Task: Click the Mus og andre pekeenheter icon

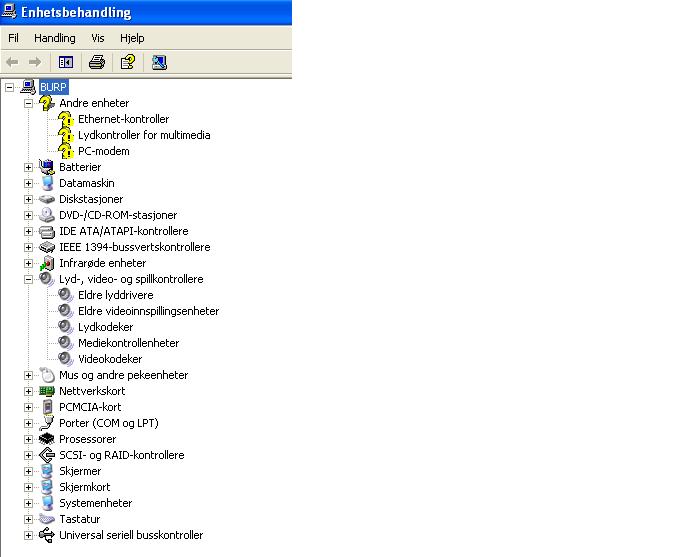Action: point(47,375)
